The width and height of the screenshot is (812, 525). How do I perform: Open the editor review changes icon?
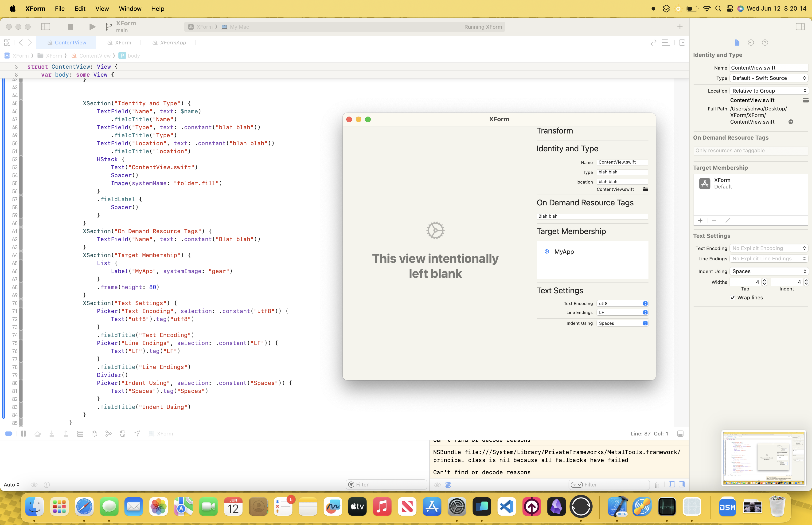(653, 43)
